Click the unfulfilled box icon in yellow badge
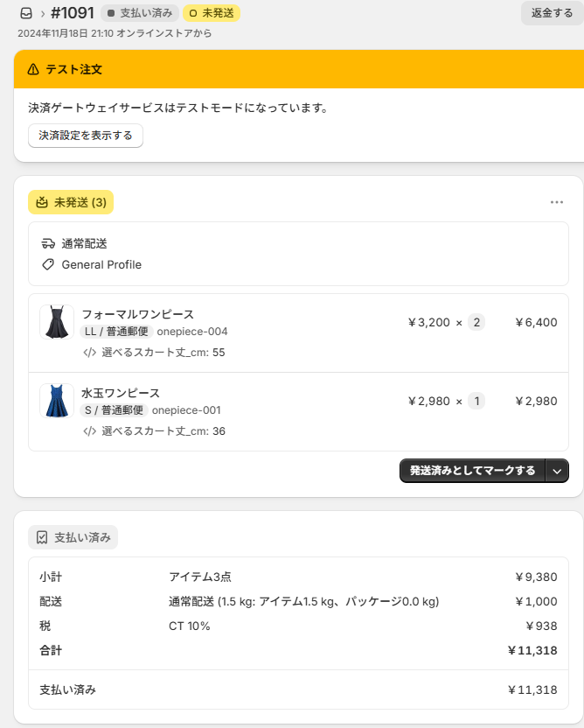The width and height of the screenshot is (584, 728). click(x=42, y=202)
